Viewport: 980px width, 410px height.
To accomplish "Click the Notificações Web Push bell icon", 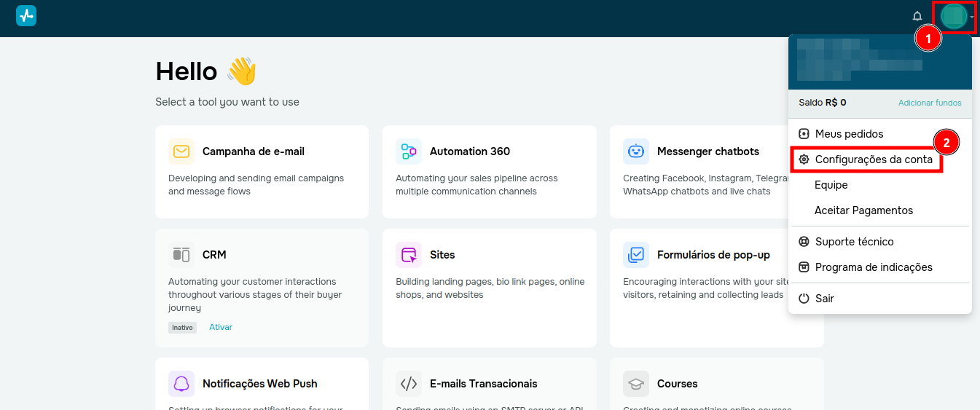I will (x=181, y=384).
